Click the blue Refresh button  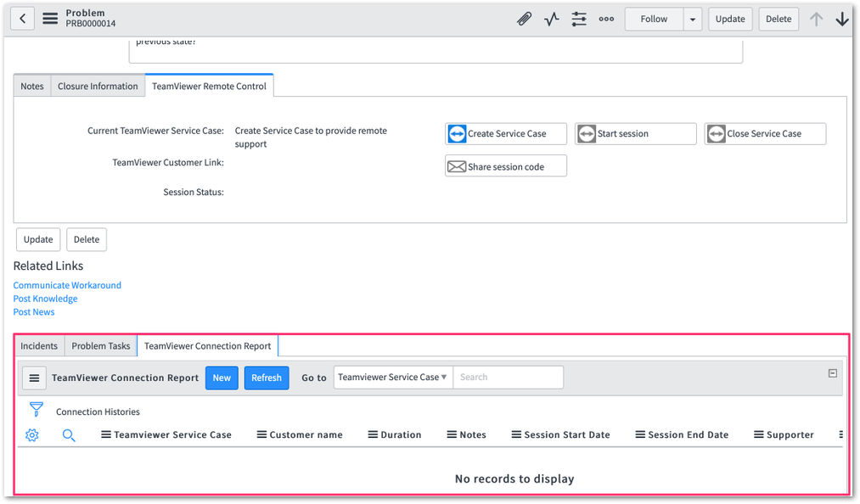[x=267, y=378]
